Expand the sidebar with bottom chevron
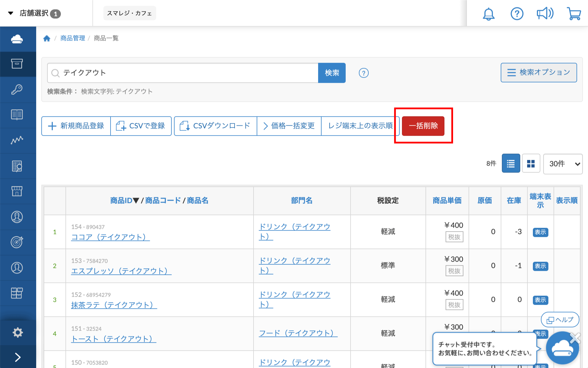 coord(18,357)
